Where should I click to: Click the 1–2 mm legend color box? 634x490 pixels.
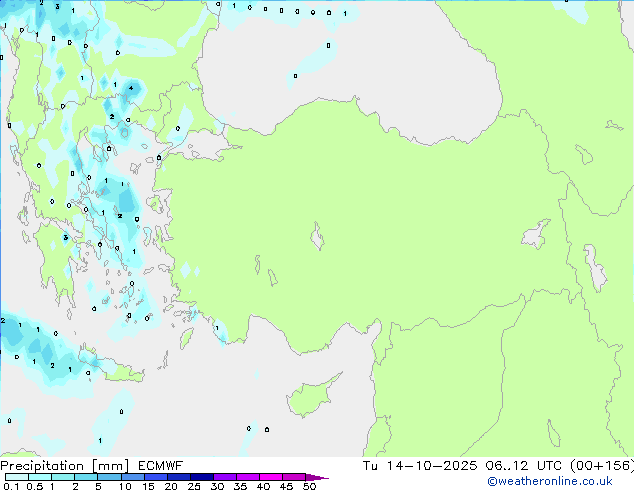point(63,477)
